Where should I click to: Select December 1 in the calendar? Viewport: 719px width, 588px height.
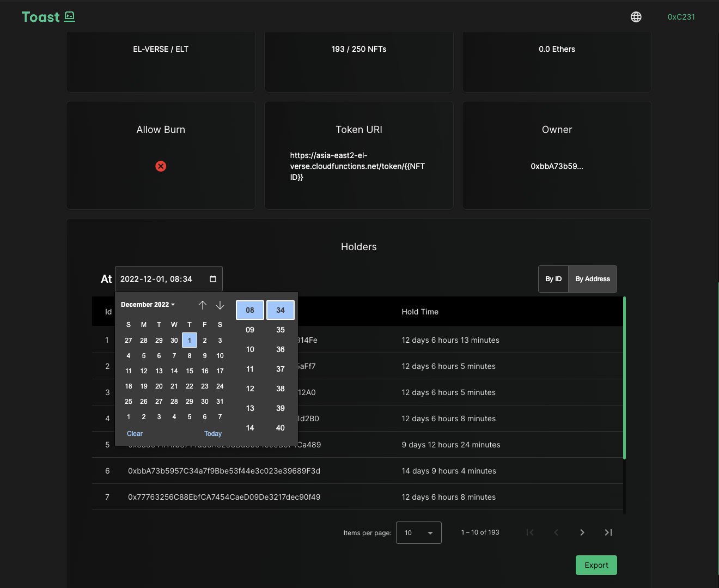(190, 340)
